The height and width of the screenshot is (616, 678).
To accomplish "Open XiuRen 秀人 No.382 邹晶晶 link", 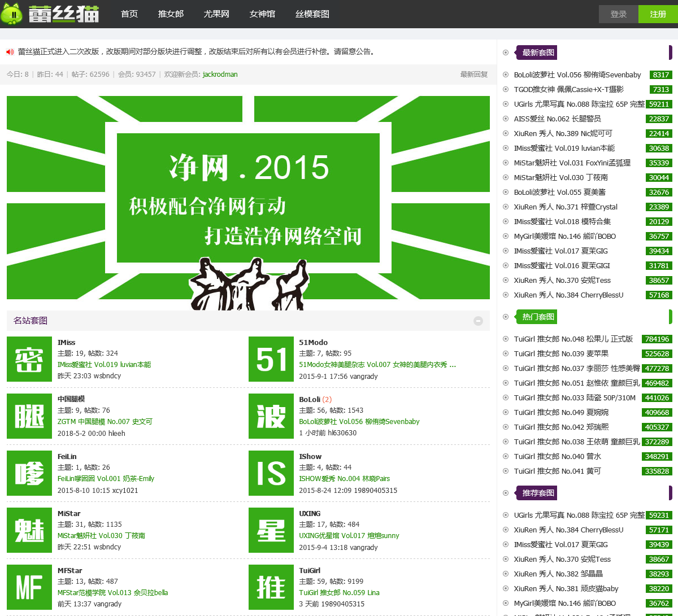I will pyautogui.click(x=558, y=574).
